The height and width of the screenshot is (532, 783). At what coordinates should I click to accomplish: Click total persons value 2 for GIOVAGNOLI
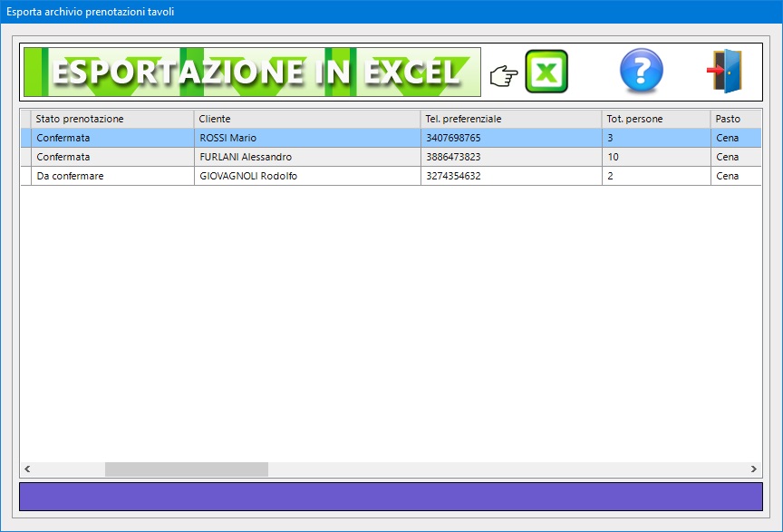pos(656,176)
